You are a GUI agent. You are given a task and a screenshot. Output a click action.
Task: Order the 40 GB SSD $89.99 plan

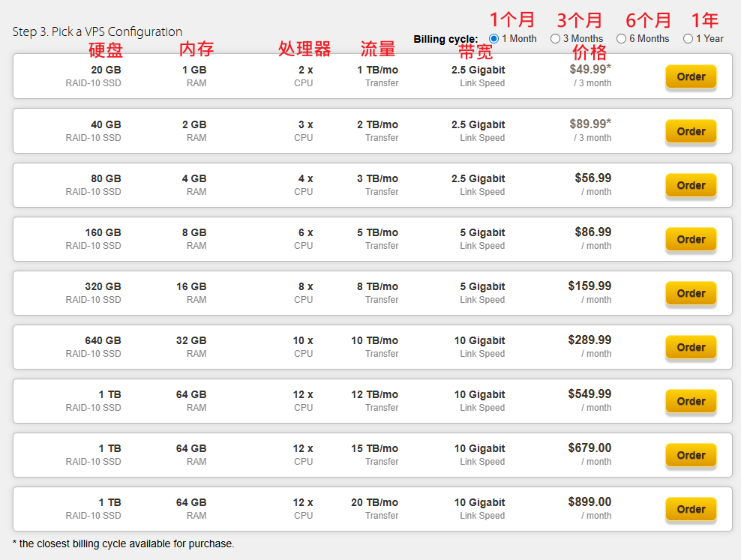690,131
